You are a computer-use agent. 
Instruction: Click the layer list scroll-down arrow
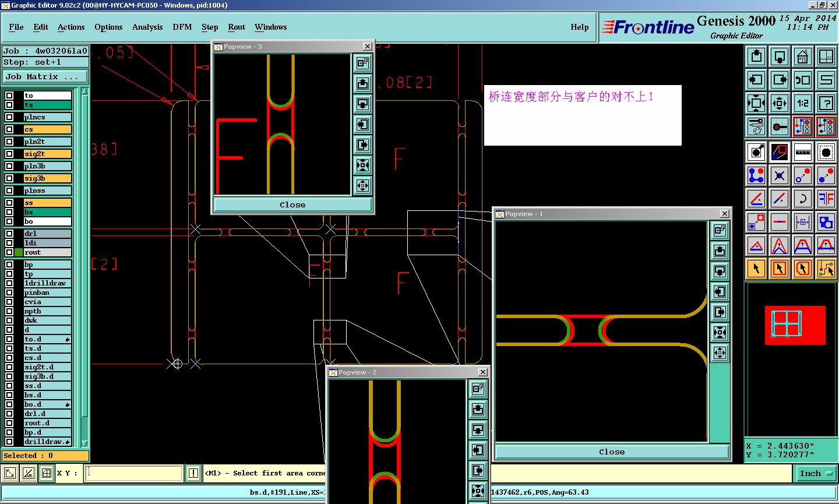click(84, 443)
